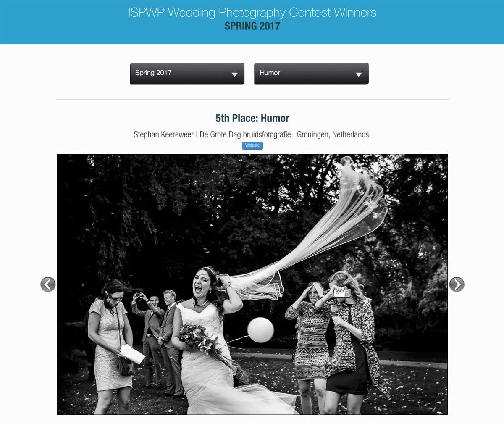Click the ISPWP Wedding Photography Contest Winners title

tap(252, 13)
